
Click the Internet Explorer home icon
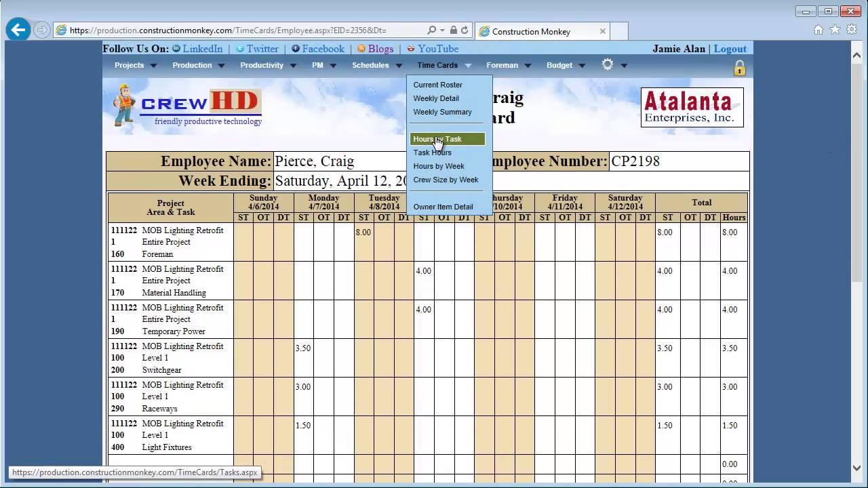tap(818, 30)
